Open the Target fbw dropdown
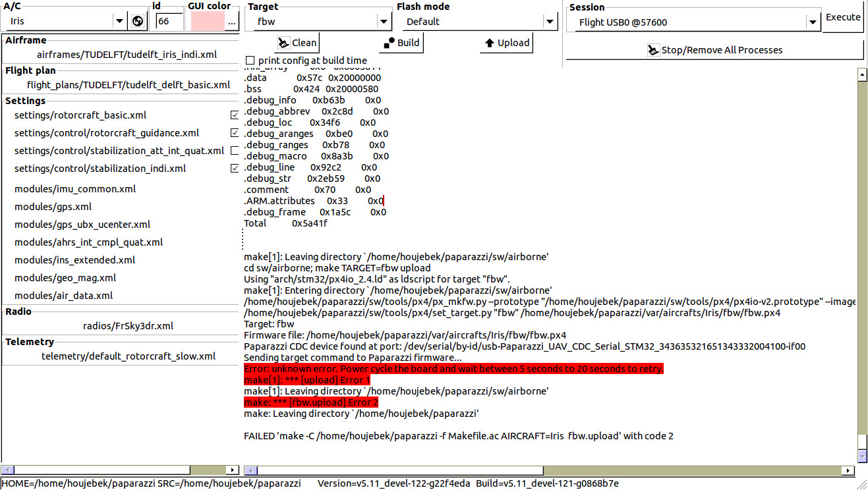This screenshot has height=490, width=868. click(x=384, y=22)
